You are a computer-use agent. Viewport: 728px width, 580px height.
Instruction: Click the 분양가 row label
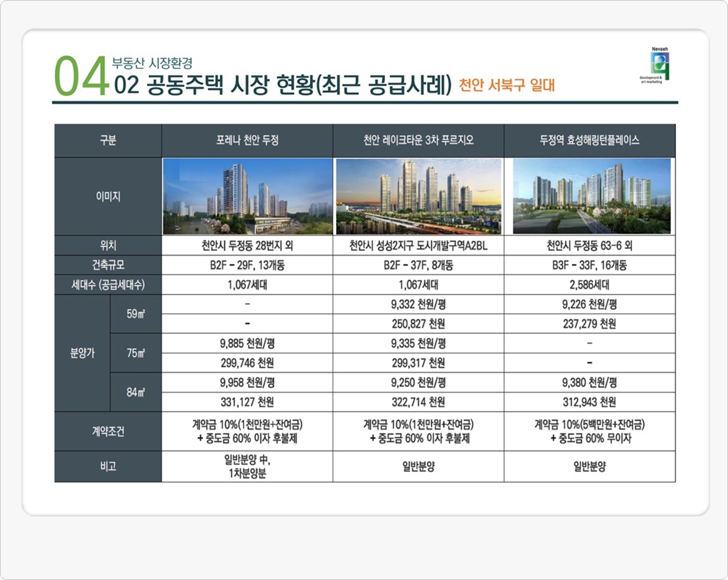82,353
